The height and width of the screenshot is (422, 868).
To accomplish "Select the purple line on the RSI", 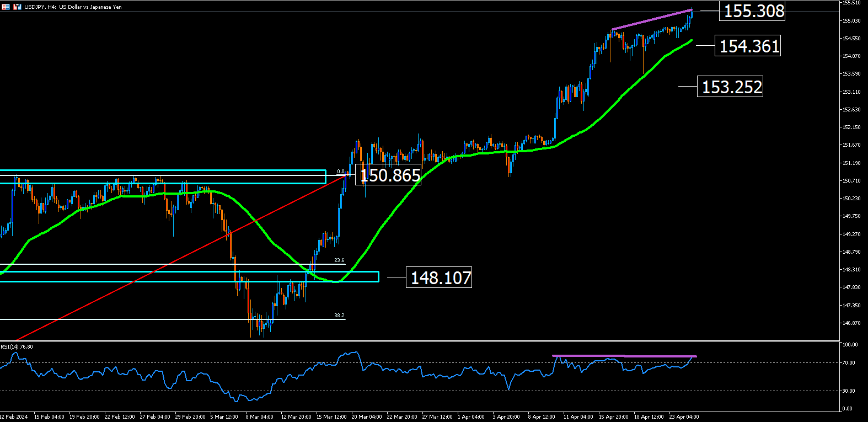I will pyautogui.click(x=624, y=356).
